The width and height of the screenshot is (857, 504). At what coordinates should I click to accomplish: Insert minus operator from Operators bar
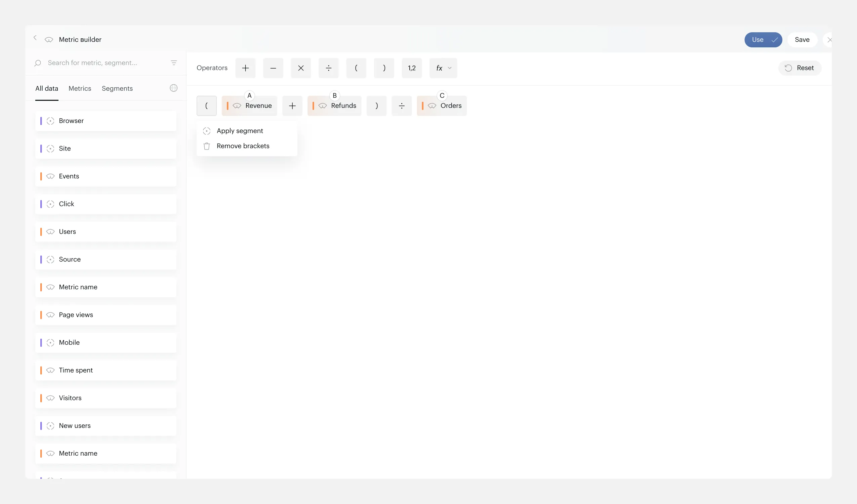tap(273, 68)
